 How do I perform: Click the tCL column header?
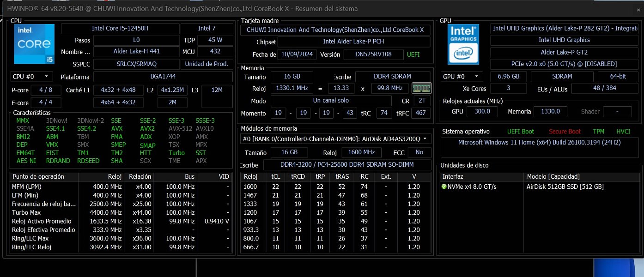coord(275,176)
